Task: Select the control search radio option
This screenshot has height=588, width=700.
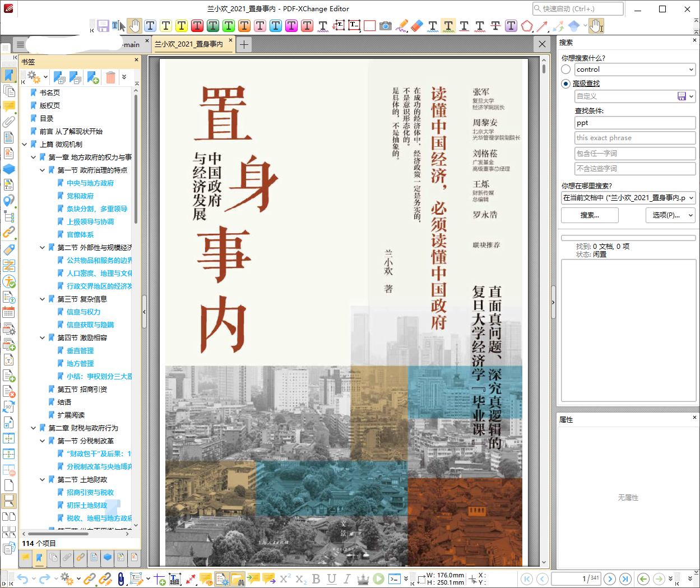Action: pyautogui.click(x=565, y=70)
